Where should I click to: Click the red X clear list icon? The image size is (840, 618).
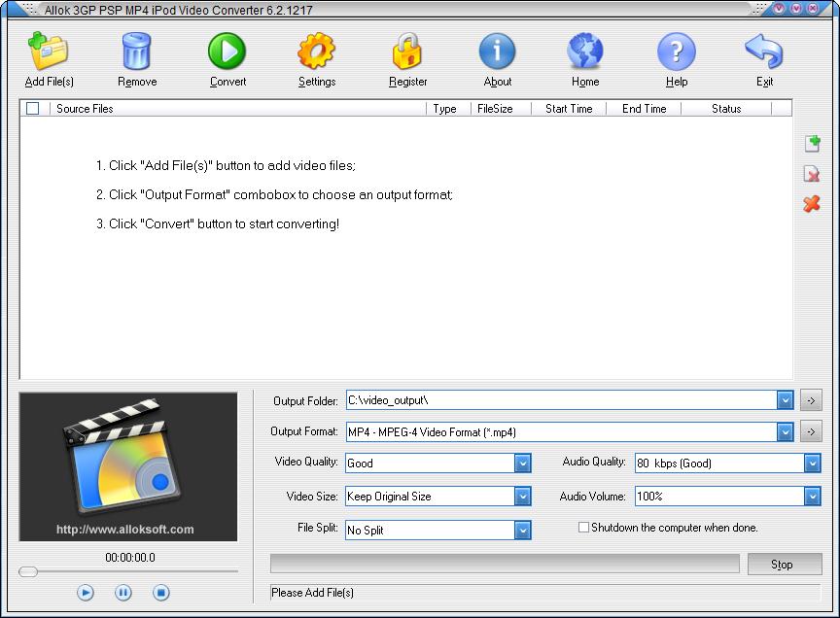coord(812,203)
